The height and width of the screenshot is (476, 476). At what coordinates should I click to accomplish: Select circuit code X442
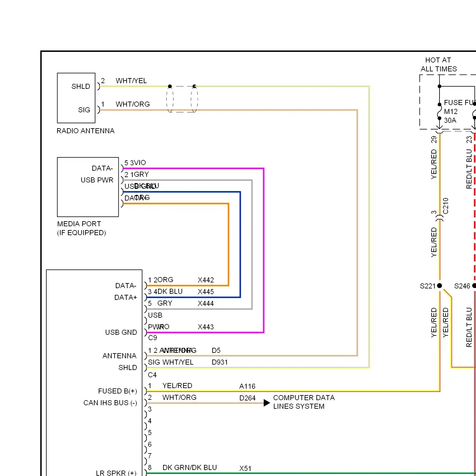click(x=206, y=280)
